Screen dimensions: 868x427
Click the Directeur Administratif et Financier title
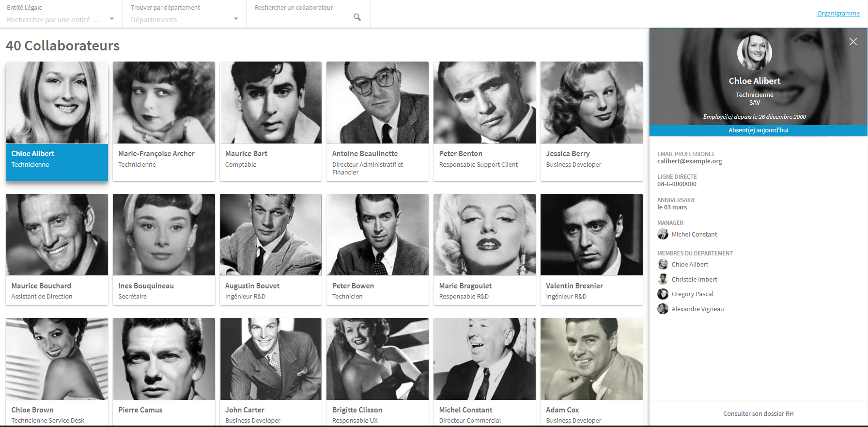368,168
